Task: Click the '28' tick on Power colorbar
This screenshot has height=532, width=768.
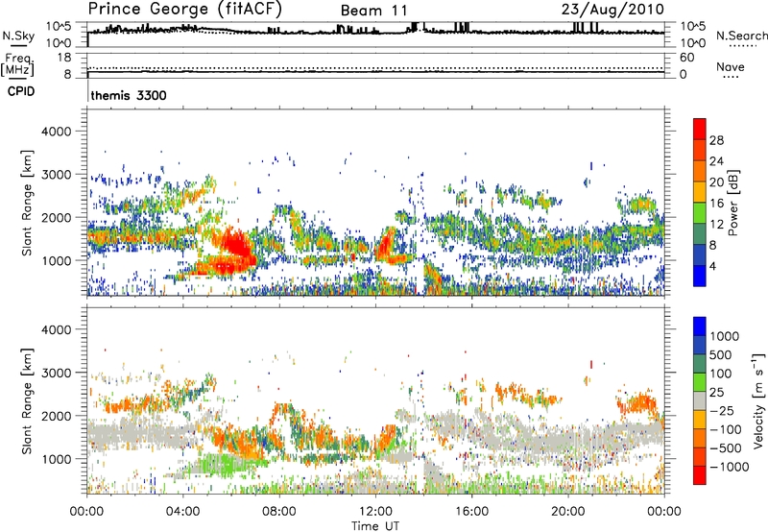Action: [x=716, y=140]
